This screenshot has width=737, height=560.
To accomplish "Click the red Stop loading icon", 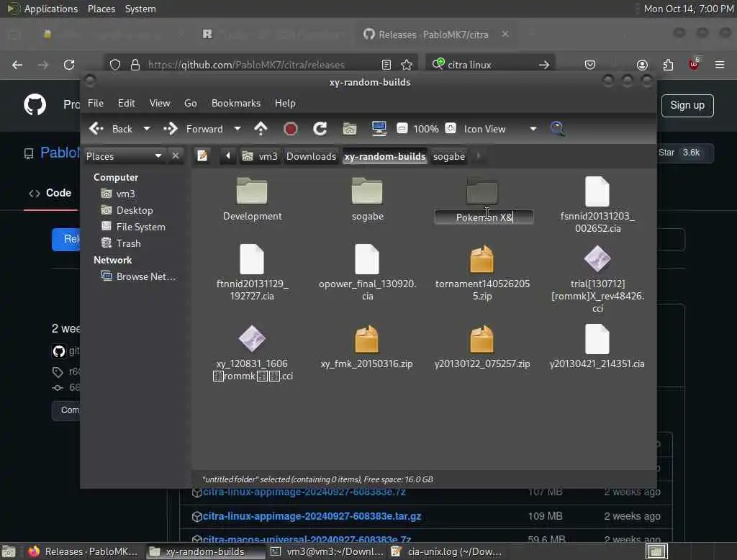I will pos(291,128).
